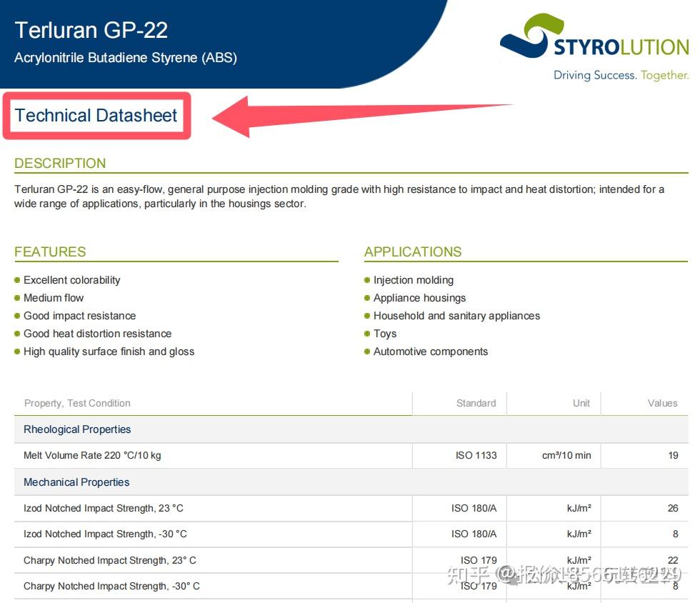Click the value 8 for Izod -30 °C
The height and width of the screenshot is (603, 700).
click(676, 534)
